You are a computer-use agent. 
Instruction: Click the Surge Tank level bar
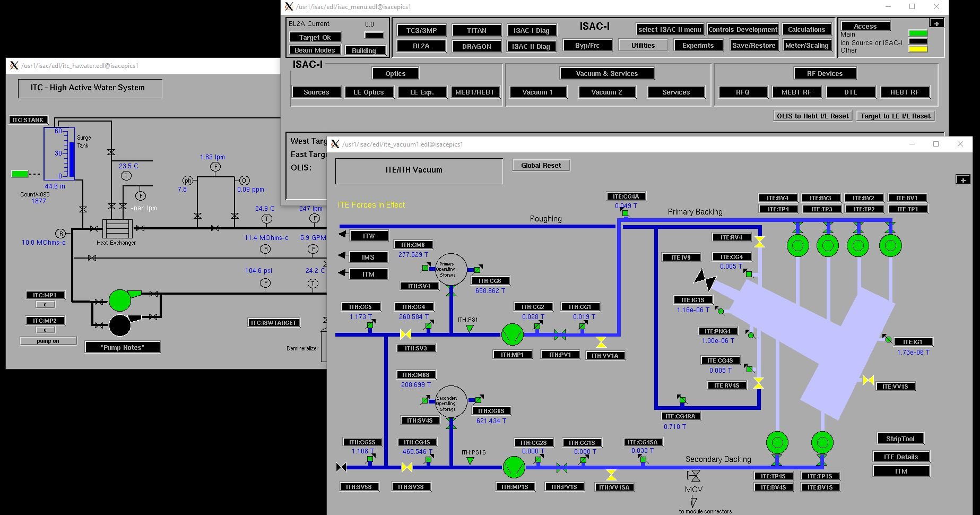click(x=72, y=159)
